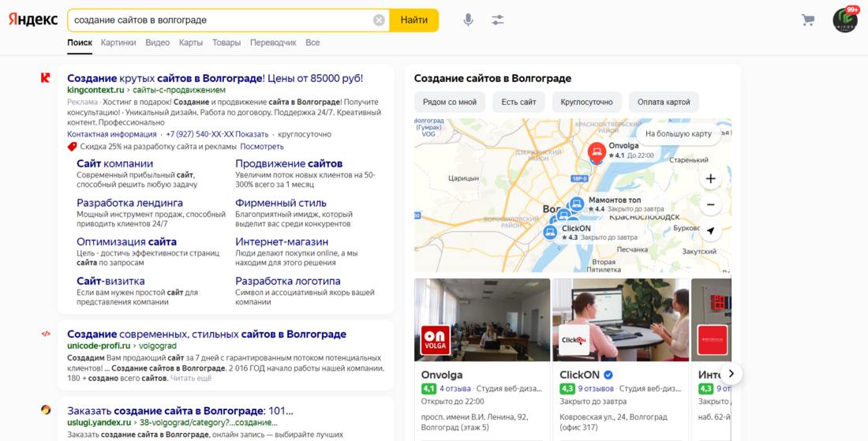Switch to Переводчик tab

[273, 43]
